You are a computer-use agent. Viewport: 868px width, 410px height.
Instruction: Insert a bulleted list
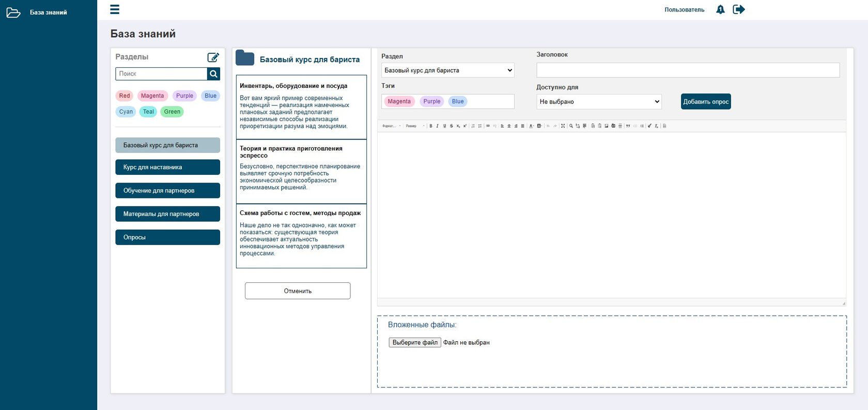click(x=480, y=126)
